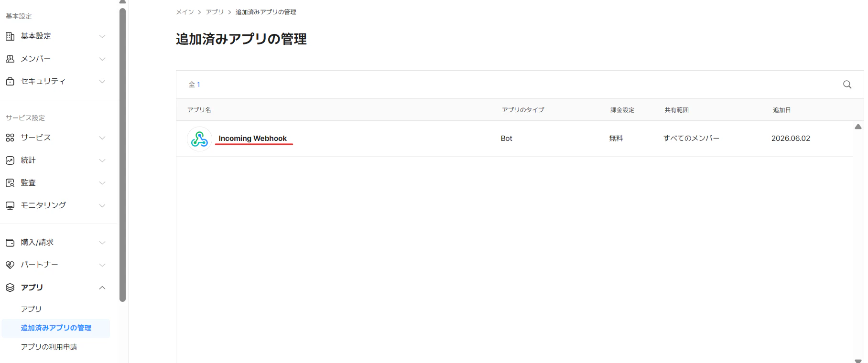The width and height of the screenshot is (868, 363).
Task: Expand the サービス chevron
Action: [102, 138]
